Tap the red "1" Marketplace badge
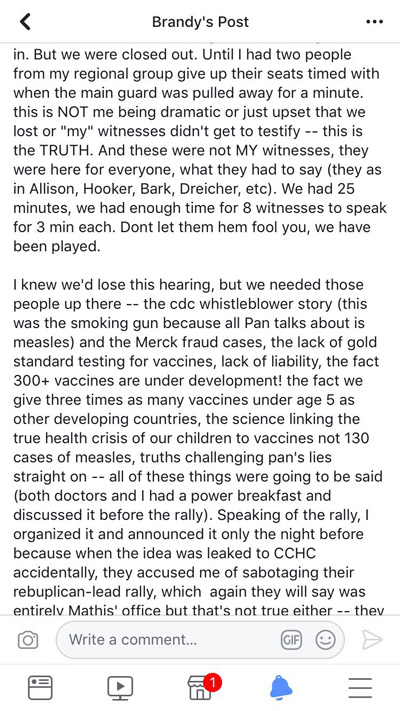 coord(212,682)
